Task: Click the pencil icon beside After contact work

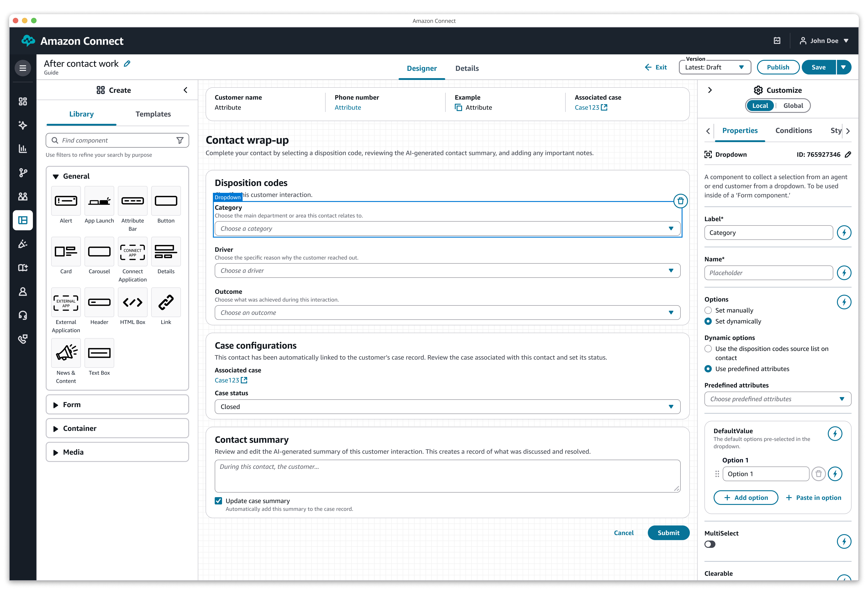Action: [x=127, y=64]
